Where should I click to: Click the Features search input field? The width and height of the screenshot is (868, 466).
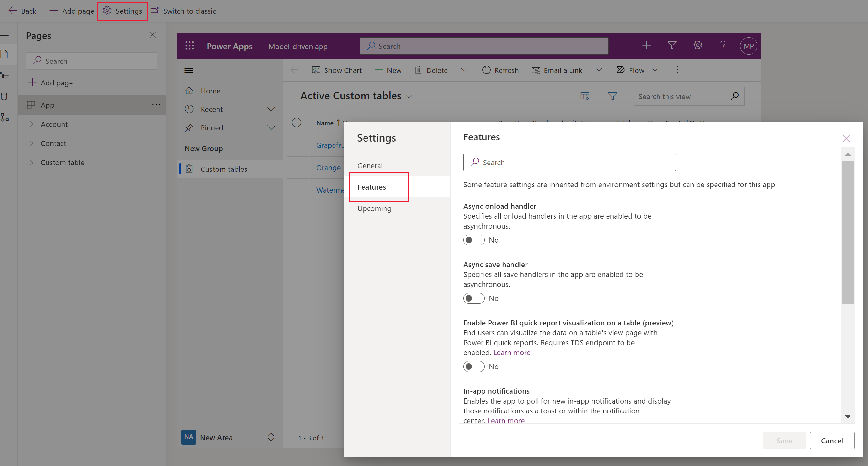pos(570,163)
